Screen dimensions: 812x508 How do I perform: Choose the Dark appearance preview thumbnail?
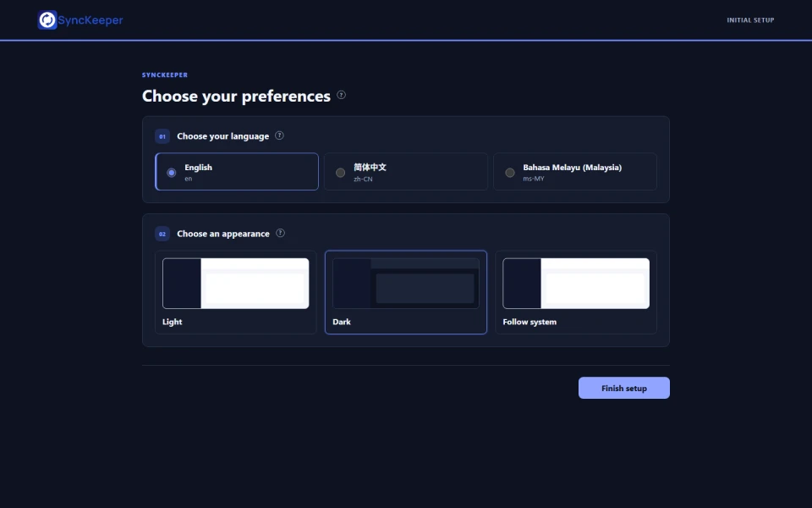point(405,284)
